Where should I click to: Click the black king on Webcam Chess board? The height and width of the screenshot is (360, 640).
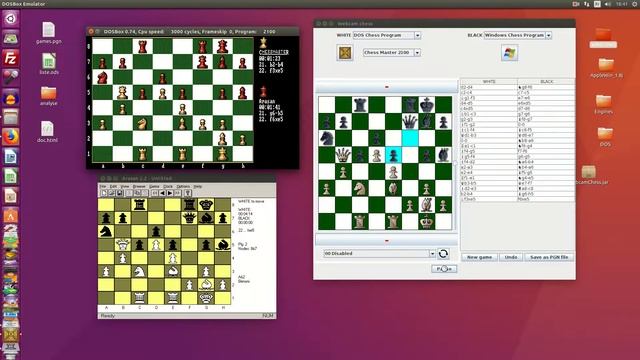point(427,105)
